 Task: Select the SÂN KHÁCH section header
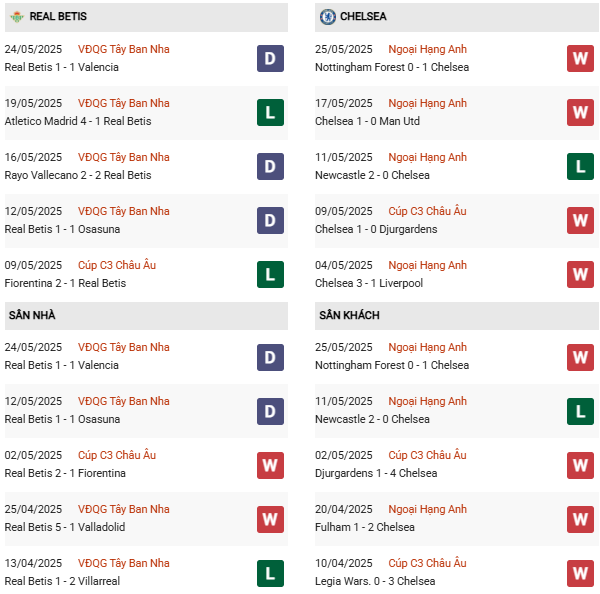click(349, 315)
